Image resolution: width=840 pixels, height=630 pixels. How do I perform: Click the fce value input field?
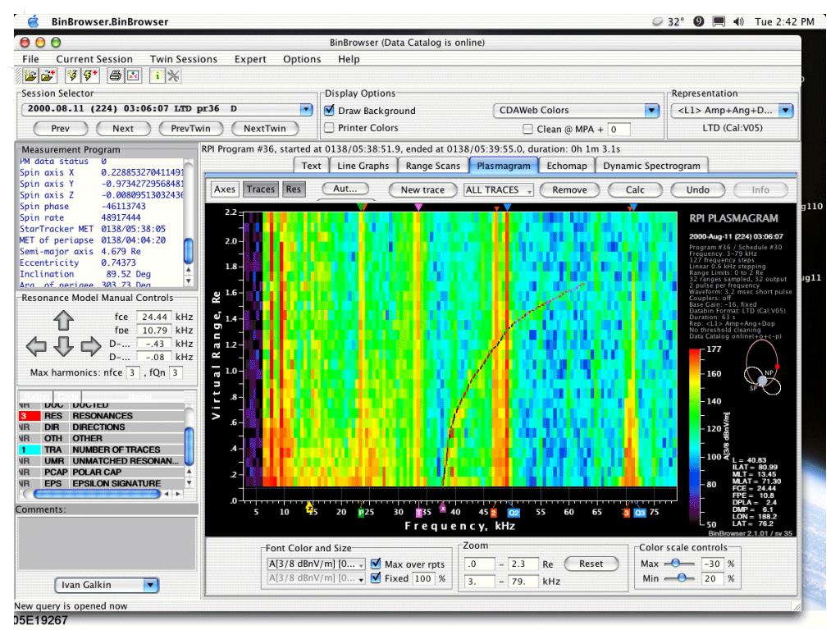pyautogui.click(x=153, y=317)
